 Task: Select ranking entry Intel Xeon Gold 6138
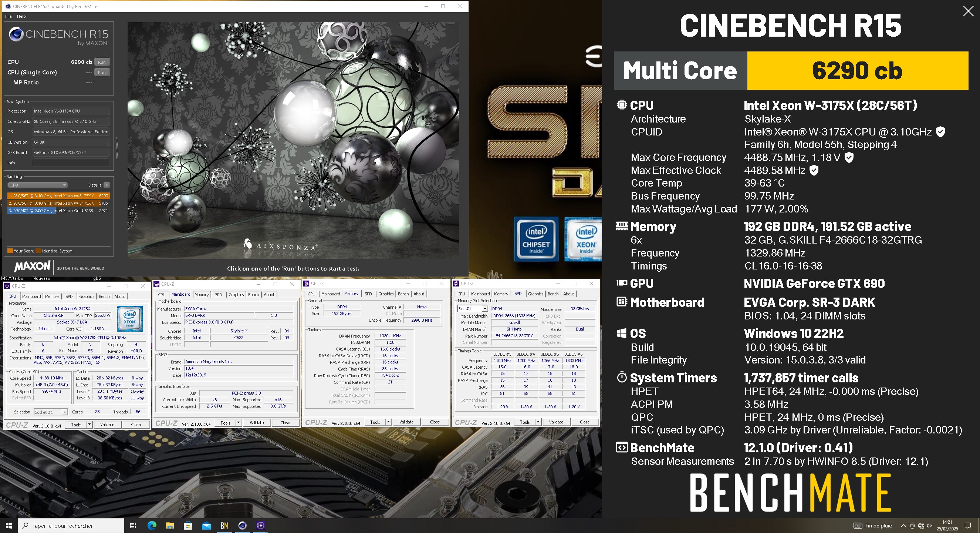(x=58, y=211)
